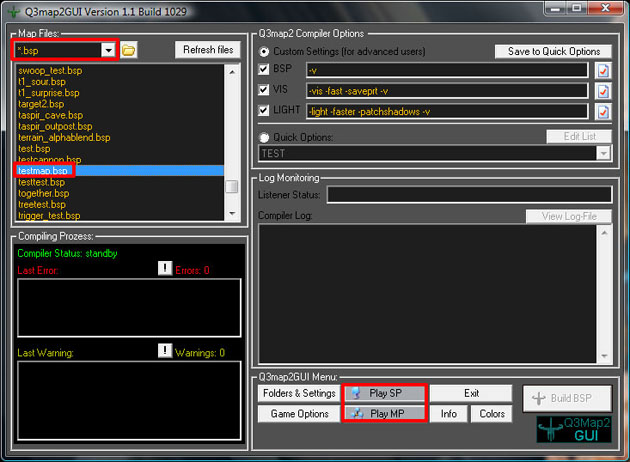Image resolution: width=630 pixels, height=462 pixels.
Task: Click Save to Quick Options
Action: pos(554,51)
